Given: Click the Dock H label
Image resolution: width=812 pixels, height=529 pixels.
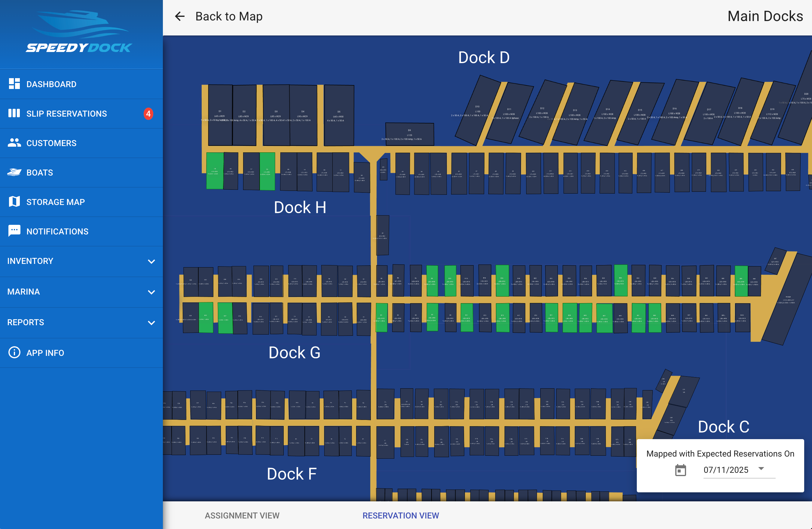Looking at the screenshot, I should pos(300,207).
